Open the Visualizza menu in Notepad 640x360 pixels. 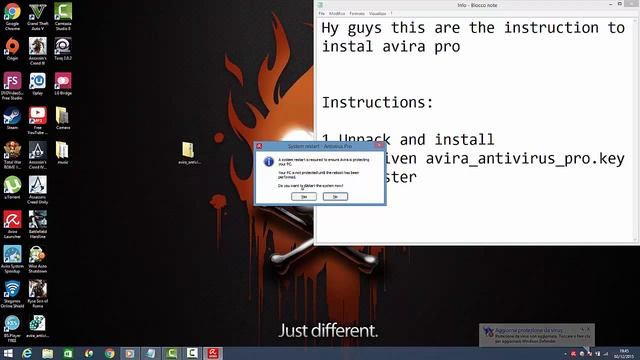click(x=378, y=13)
